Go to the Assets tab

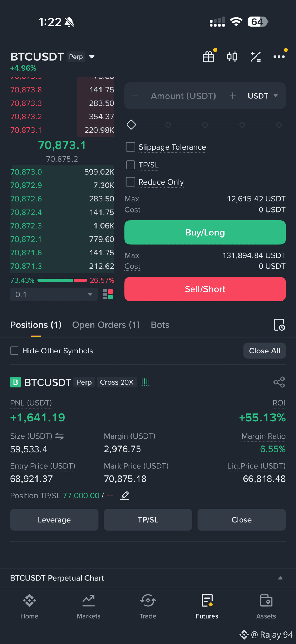tap(266, 606)
